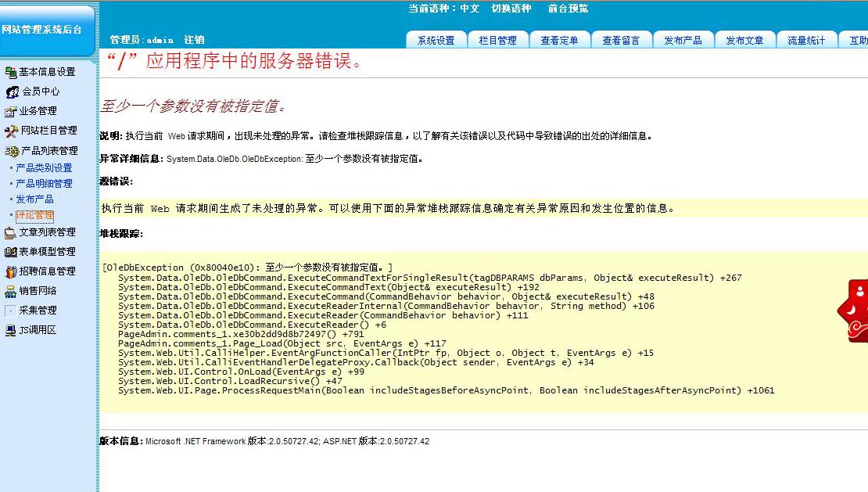Click the JS调用区 computer icon
Viewport: 868px width, 492px height.
click(10, 330)
